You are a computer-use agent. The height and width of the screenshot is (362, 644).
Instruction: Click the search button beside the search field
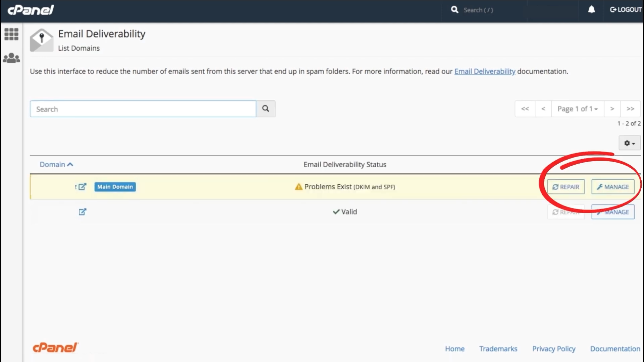coord(265,109)
